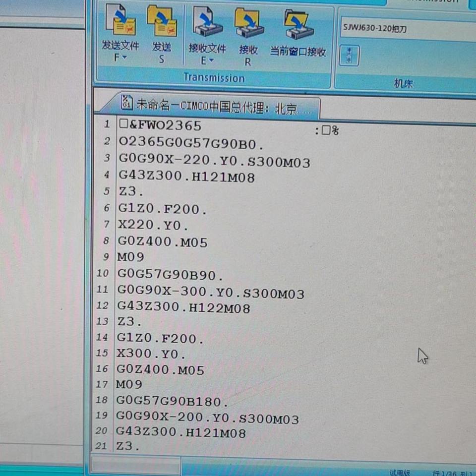476x476 pixels.
Task: Open the 接收文件 E dropdown arrow
Action: [211, 60]
